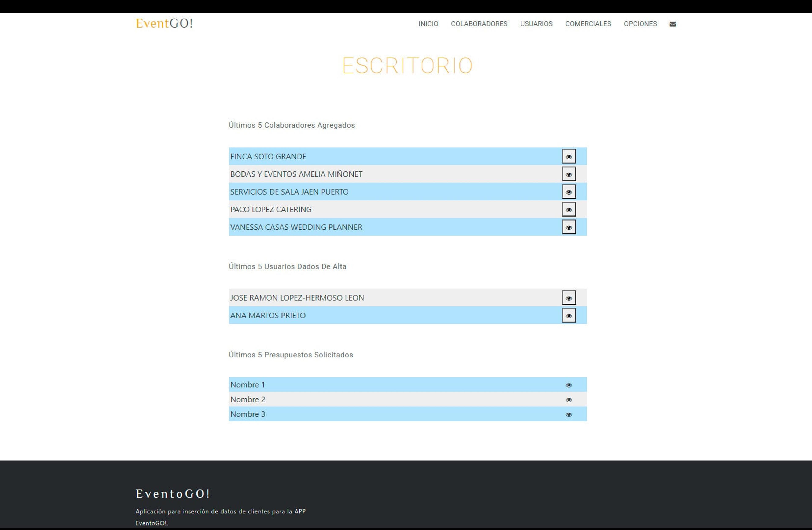Select the FINCA SOTO GRANDE row name
The height and width of the screenshot is (530, 812).
pos(268,156)
